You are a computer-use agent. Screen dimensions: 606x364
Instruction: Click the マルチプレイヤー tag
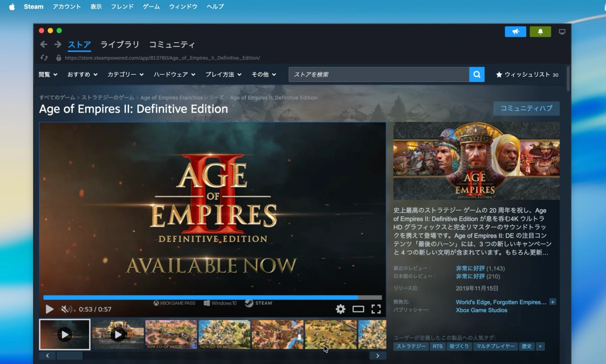point(495,346)
